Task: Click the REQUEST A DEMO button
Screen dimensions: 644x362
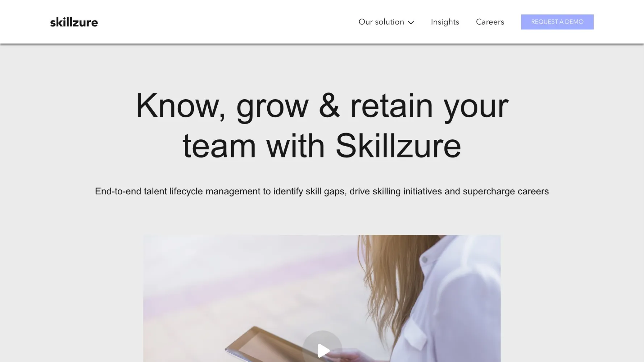Action: (x=557, y=22)
